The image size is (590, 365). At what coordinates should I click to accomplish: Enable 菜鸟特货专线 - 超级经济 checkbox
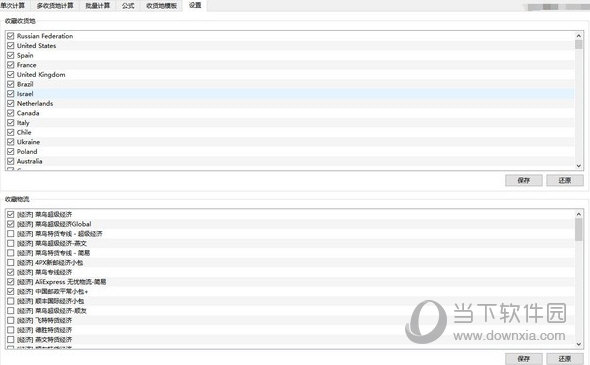point(11,234)
